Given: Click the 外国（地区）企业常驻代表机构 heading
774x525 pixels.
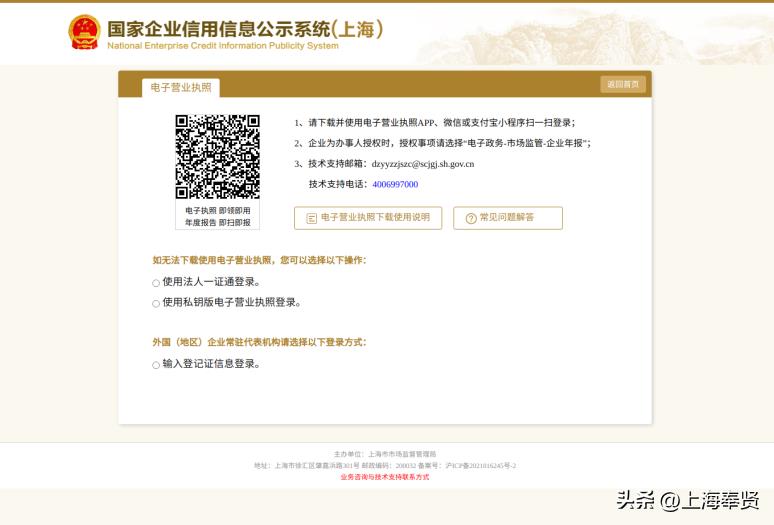Looking at the screenshot, I should [260, 342].
